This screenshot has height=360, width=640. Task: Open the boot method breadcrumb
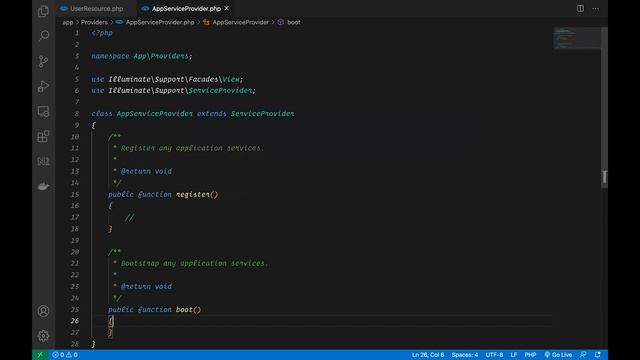click(293, 22)
